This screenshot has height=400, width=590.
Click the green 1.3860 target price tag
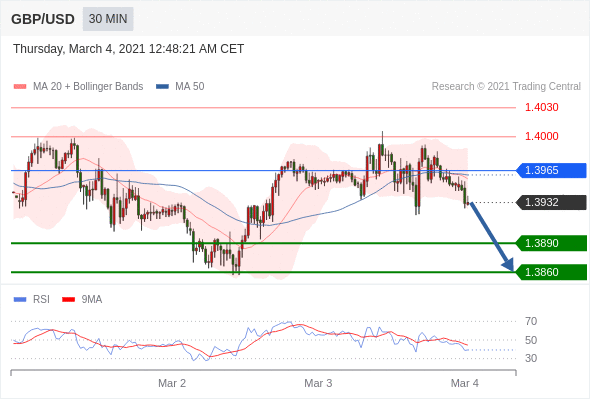click(x=551, y=272)
